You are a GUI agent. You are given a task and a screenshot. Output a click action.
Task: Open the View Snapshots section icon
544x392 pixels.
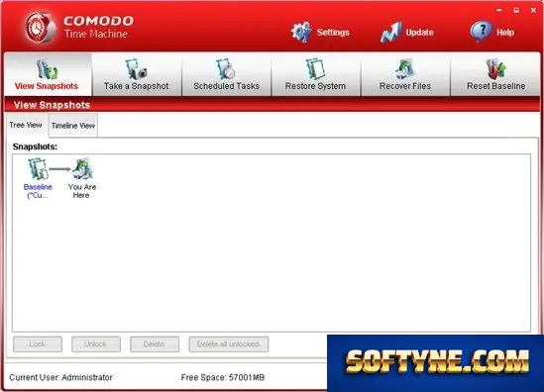click(48, 69)
